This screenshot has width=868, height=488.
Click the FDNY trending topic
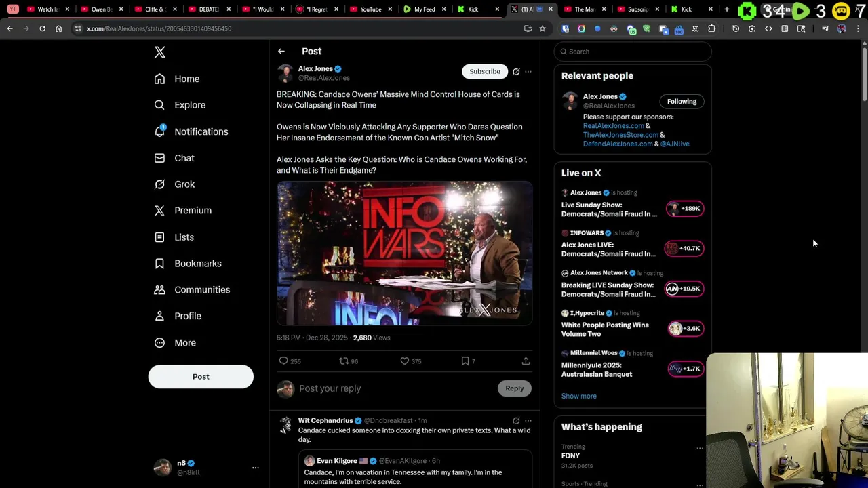tap(571, 456)
